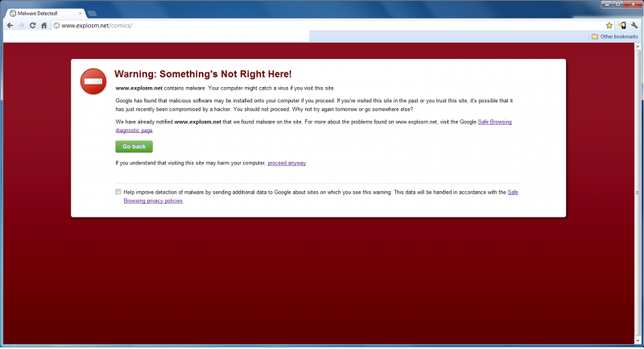Click the vertical scrollbar up arrow
Viewport: 644px width, 349px height.
pos(638,47)
